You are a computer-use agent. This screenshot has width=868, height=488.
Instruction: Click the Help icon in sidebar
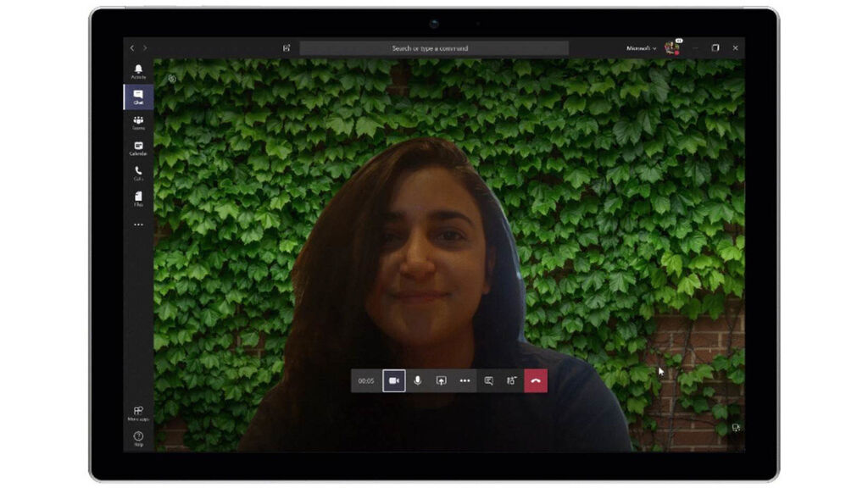(138, 437)
